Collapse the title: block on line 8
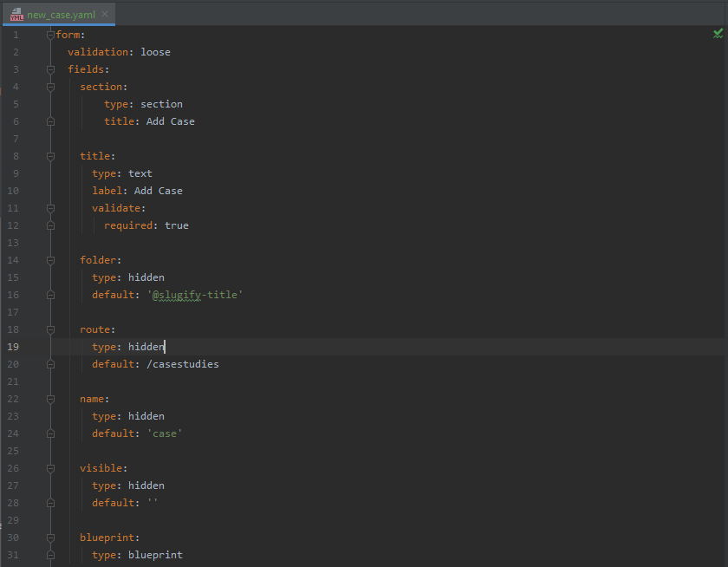This screenshot has width=728, height=567. [x=50, y=156]
